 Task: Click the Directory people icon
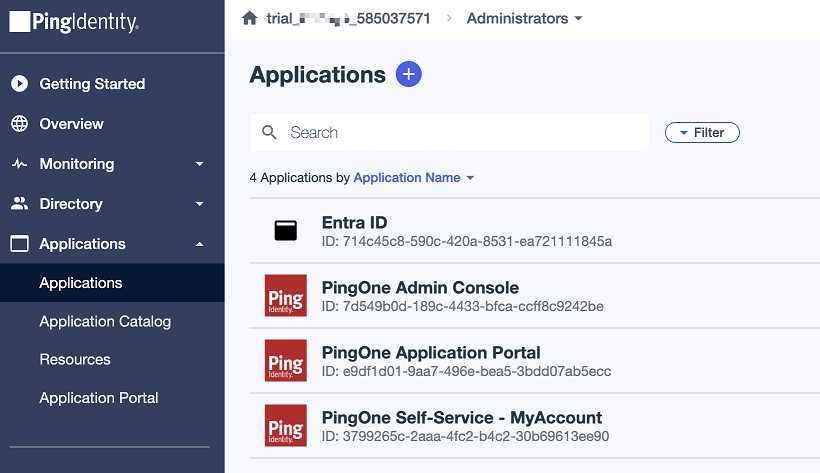click(19, 204)
